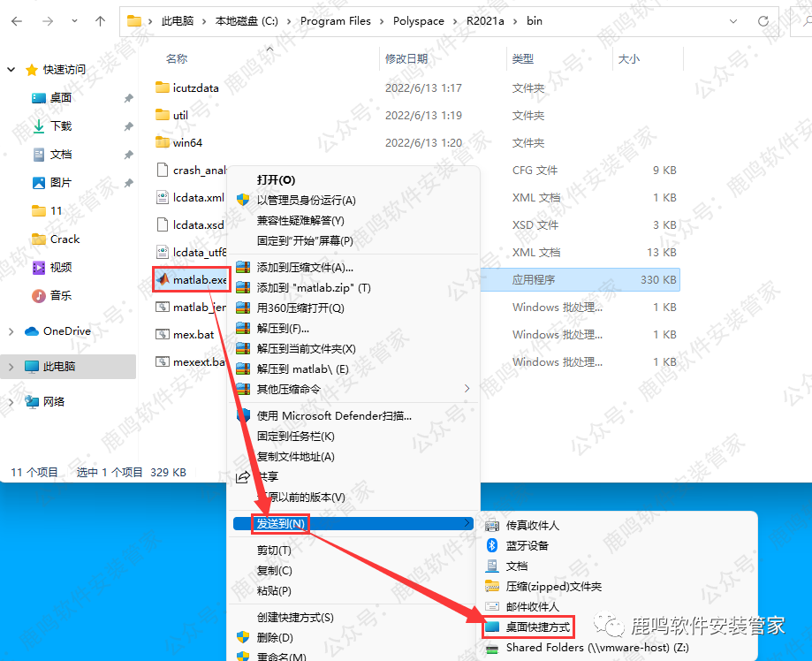Choose 固定到任务栏(K)

296,437
